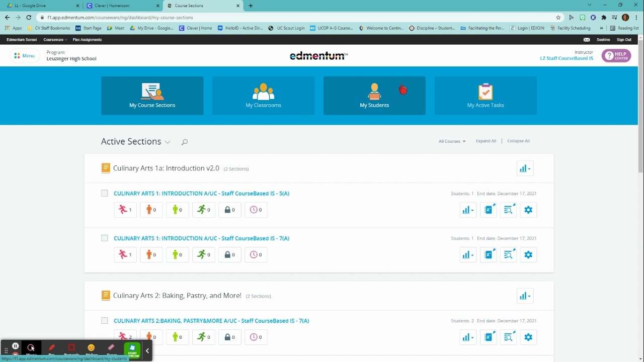Click Collapse All link
Image resolution: width=644 pixels, height=362 pixels.
click(x=518, y=141)
